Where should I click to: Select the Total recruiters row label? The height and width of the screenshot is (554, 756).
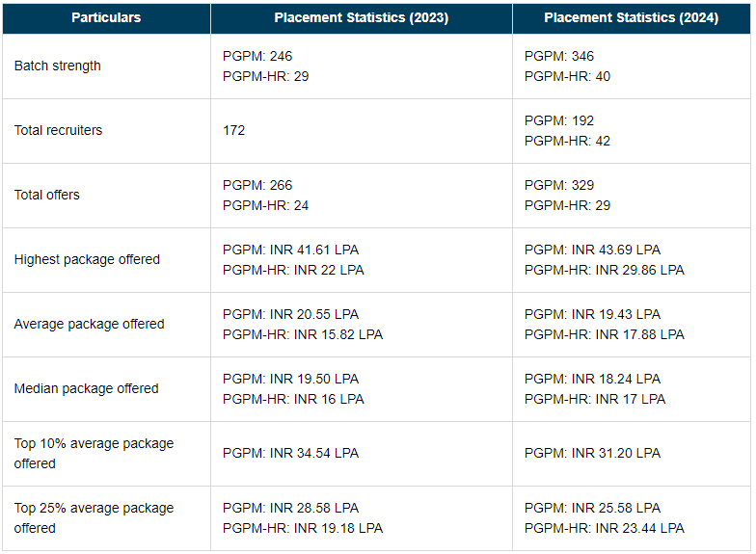[58, 131]
